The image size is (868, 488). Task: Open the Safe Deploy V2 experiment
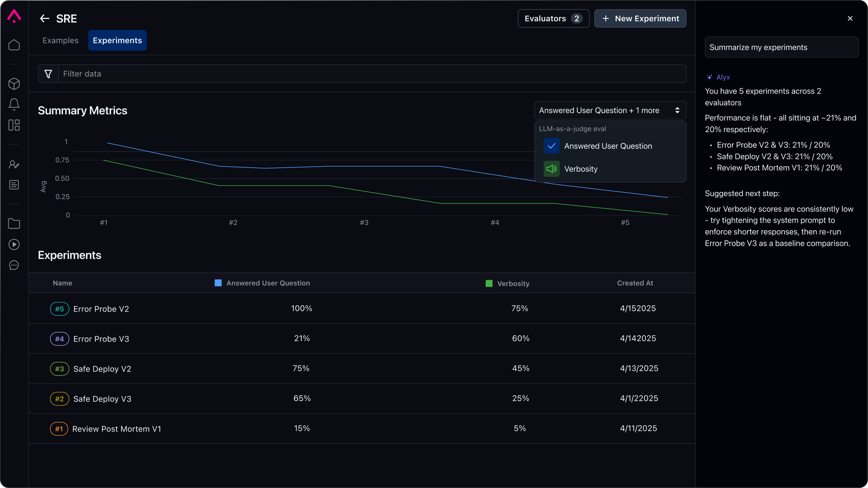click(102, 369)
